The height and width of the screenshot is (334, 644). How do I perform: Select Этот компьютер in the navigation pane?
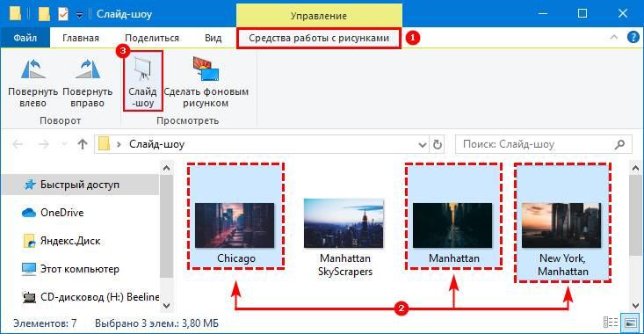[x=80, y=269]
